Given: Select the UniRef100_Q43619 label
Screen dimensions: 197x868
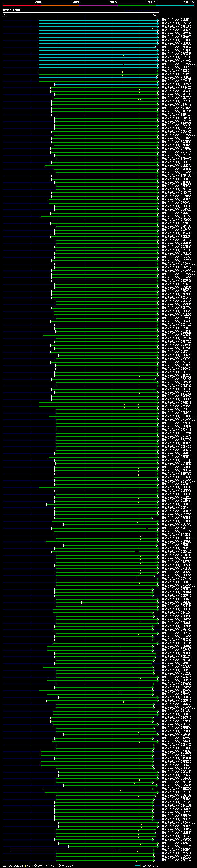Looking at the screenshot, I should pyautogui.click(x=177, y=843).
